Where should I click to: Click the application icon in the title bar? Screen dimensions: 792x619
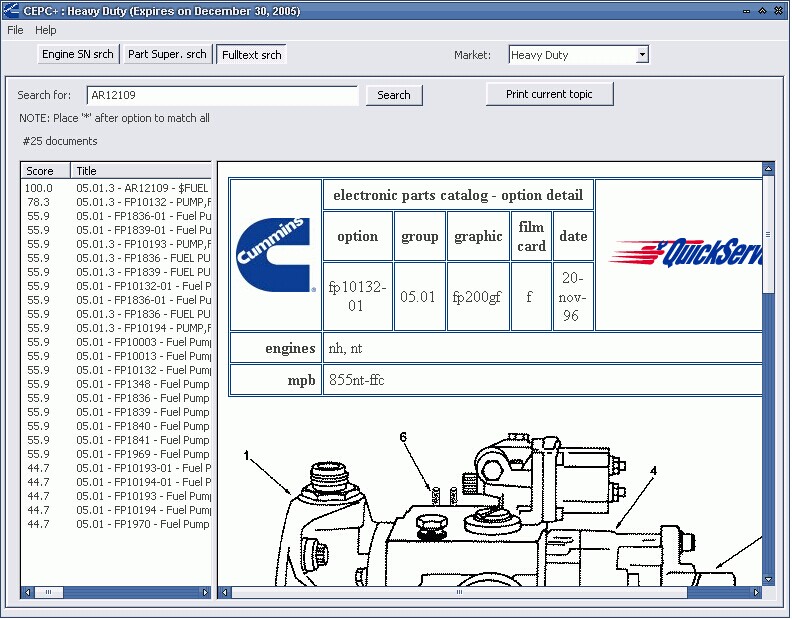[x=11, y=10]
